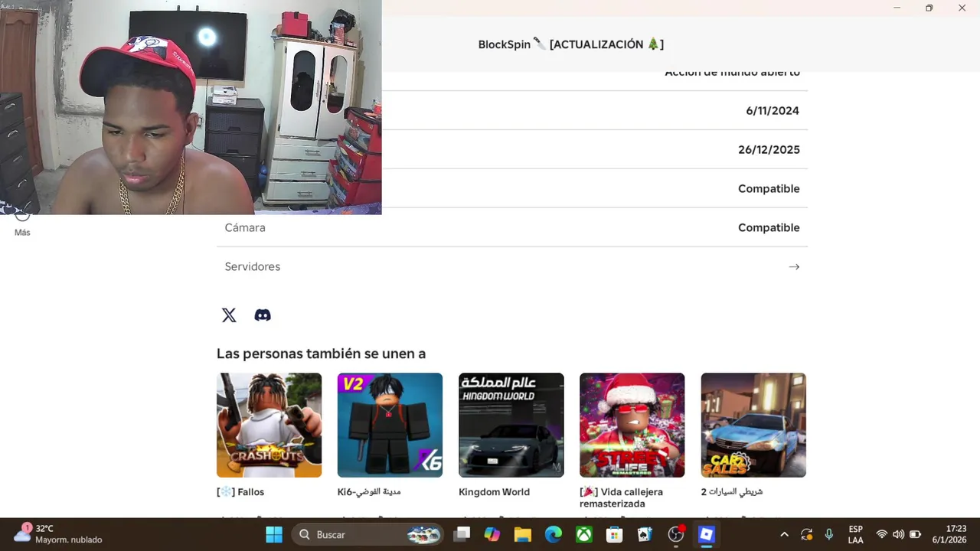The height and width of the screenshot is (551, 980).
Task: Click 'Compatible' value in the Cámara row
Action: (x=769, y=228)
